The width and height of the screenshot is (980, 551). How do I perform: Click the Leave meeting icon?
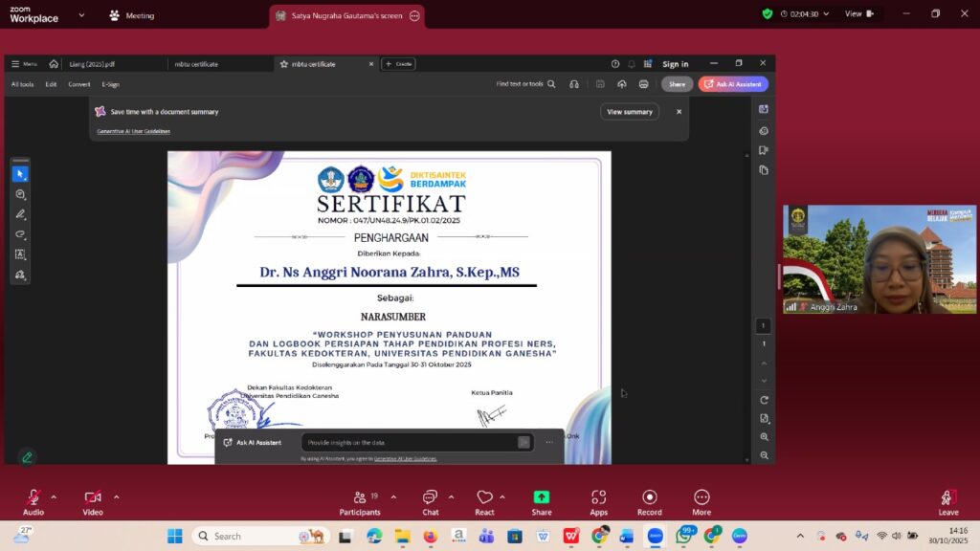click(948, 497)
